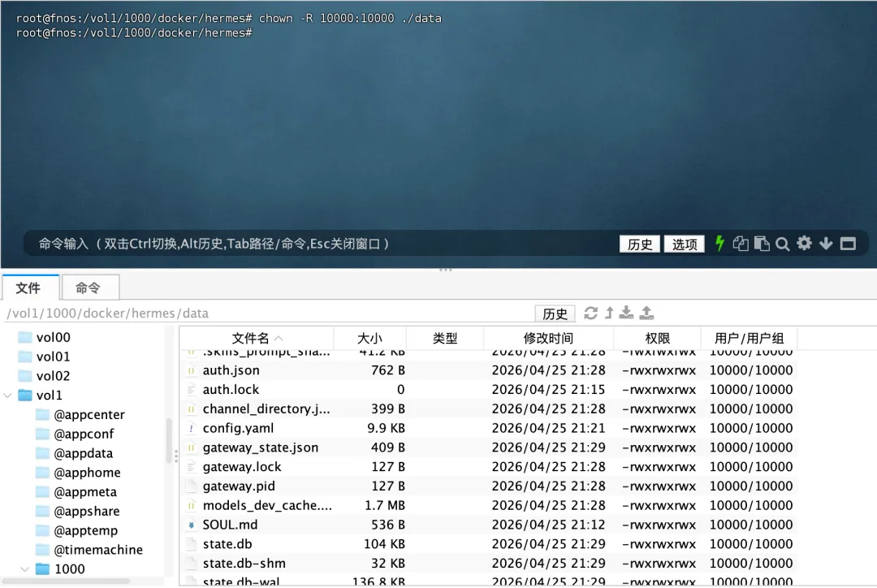
Task: Click the 399 B size cell
Action: 388,409
